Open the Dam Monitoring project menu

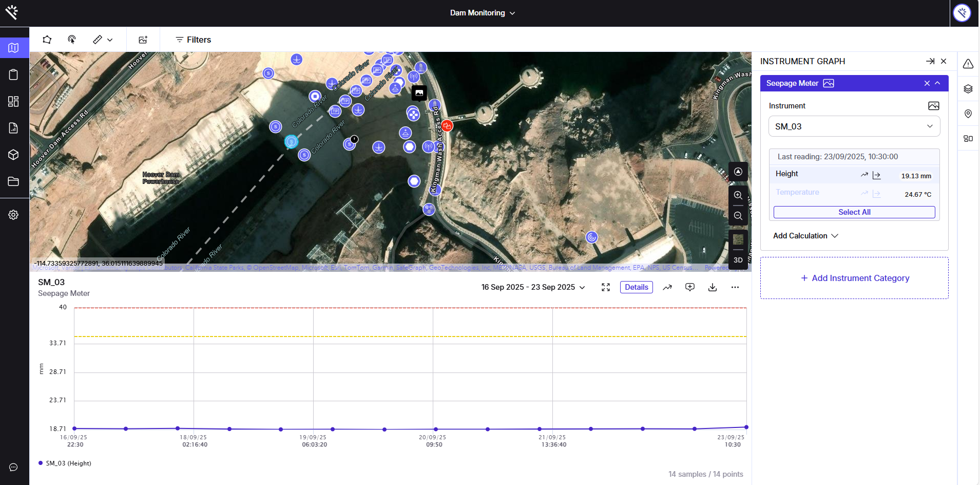(x=482, y=13)
